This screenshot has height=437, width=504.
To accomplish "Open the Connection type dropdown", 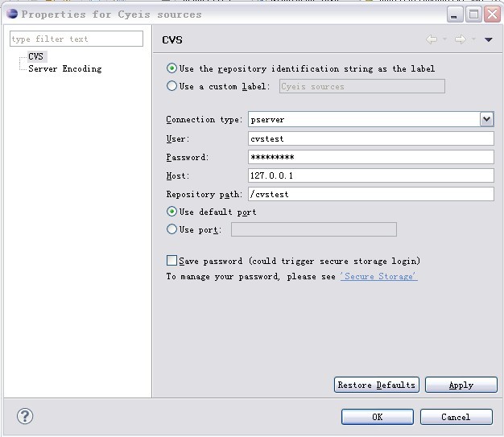I will click(486, 119).
